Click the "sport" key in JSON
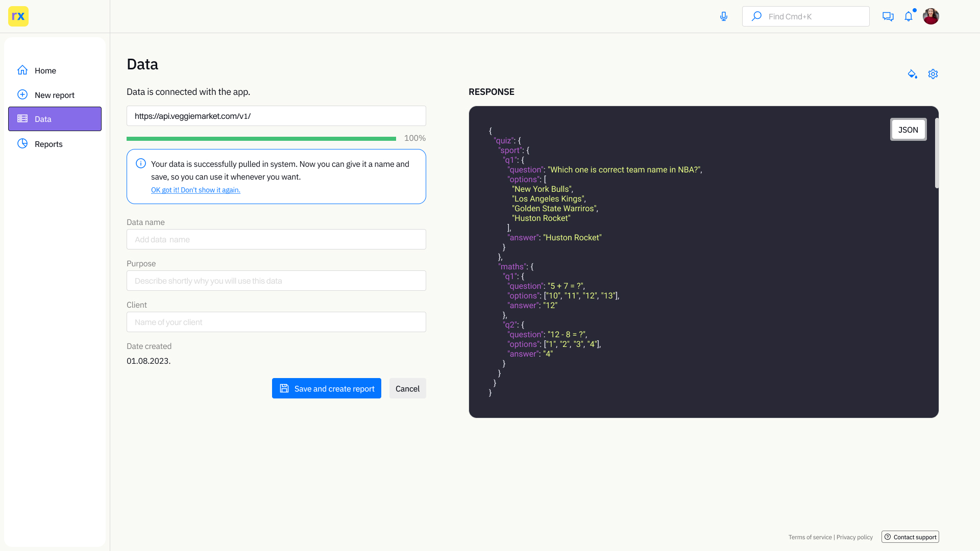The height and width of the screenshot is (551, 980). coord(510,151)
